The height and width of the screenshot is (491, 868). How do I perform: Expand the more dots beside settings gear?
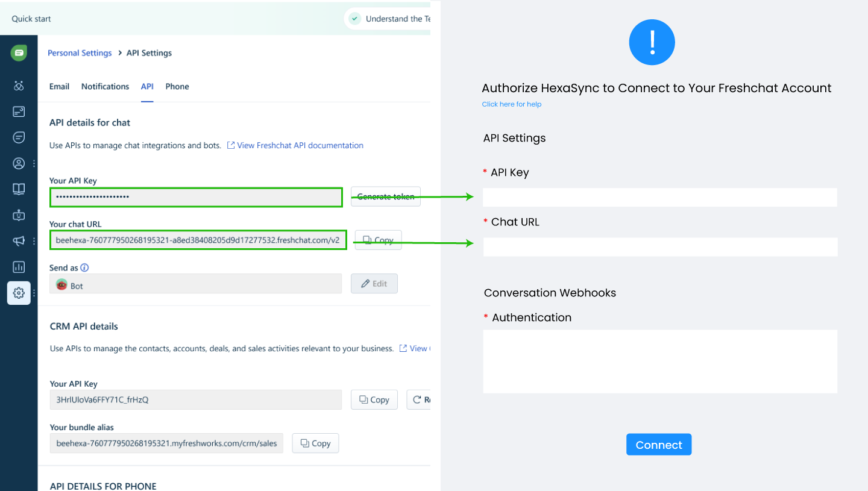click(x=34, y=293)
